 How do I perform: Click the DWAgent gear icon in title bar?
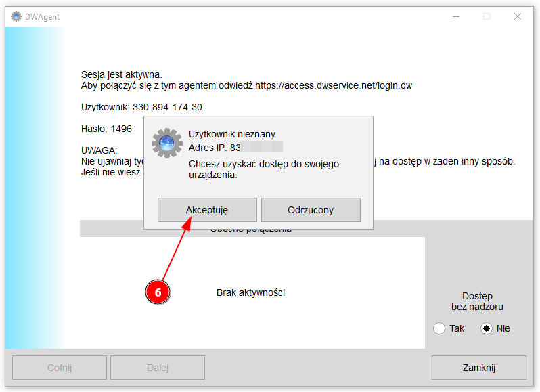coord(16,16)
